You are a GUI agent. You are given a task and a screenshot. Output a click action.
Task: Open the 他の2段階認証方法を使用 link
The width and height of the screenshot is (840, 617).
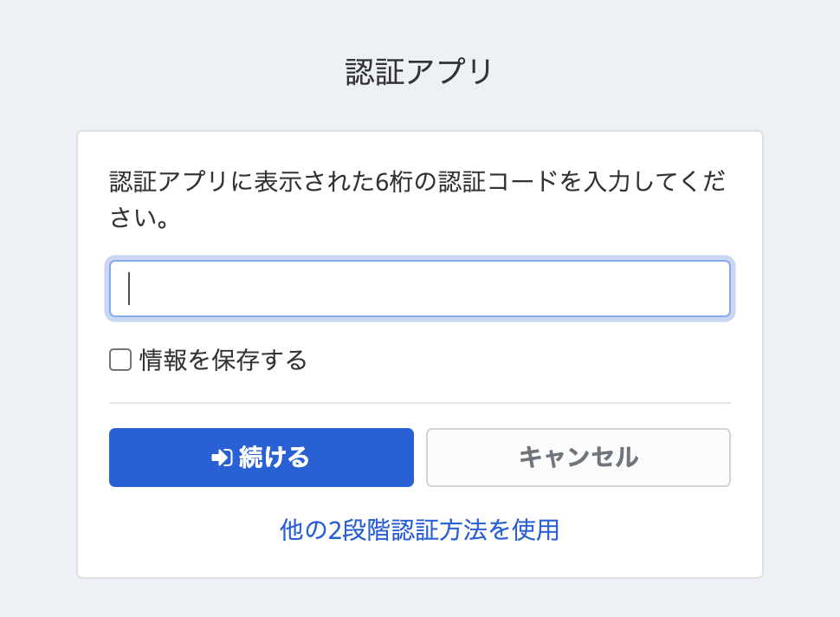(419, 530)
